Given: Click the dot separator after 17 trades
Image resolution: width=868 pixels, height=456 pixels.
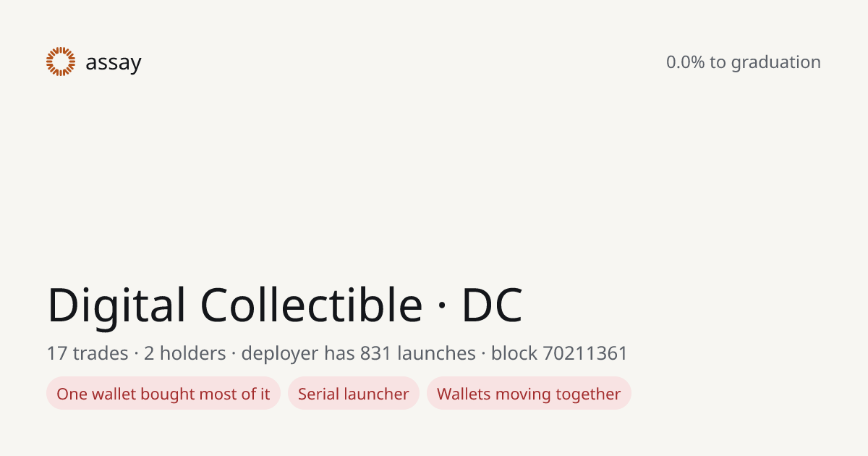Looking at the screenshot, I should 136,354.
